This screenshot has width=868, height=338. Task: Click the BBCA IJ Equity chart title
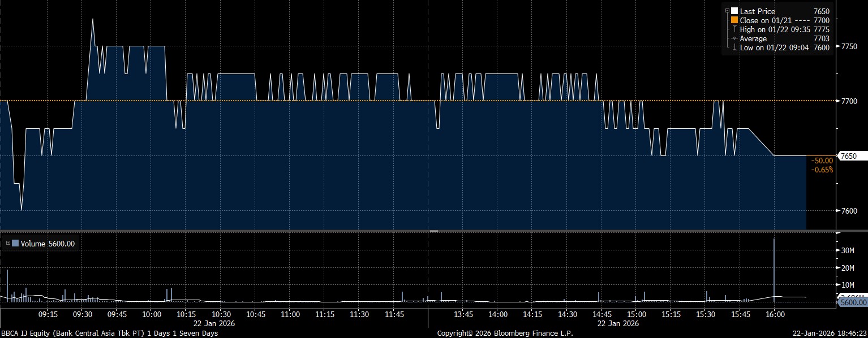pyautogui.click(x=109, y=333)
